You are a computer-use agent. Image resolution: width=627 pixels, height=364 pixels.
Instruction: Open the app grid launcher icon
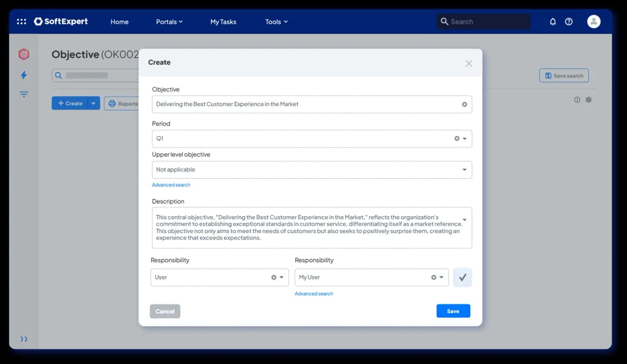(x=21, y=21)
